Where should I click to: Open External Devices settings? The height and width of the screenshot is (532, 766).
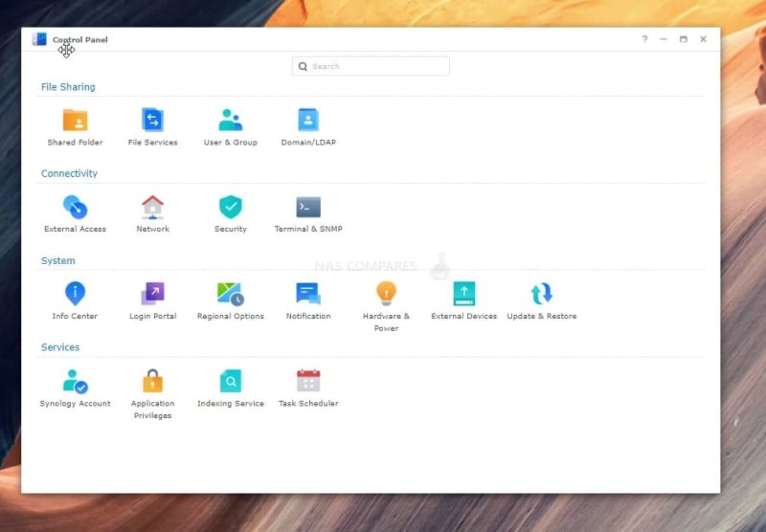click(464, 294)
